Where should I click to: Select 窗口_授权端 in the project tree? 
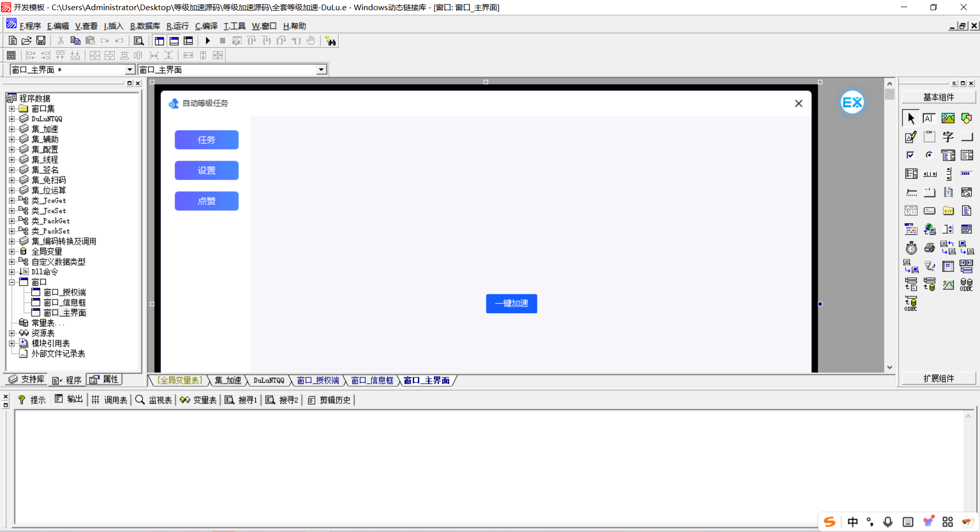pos(64,292)
